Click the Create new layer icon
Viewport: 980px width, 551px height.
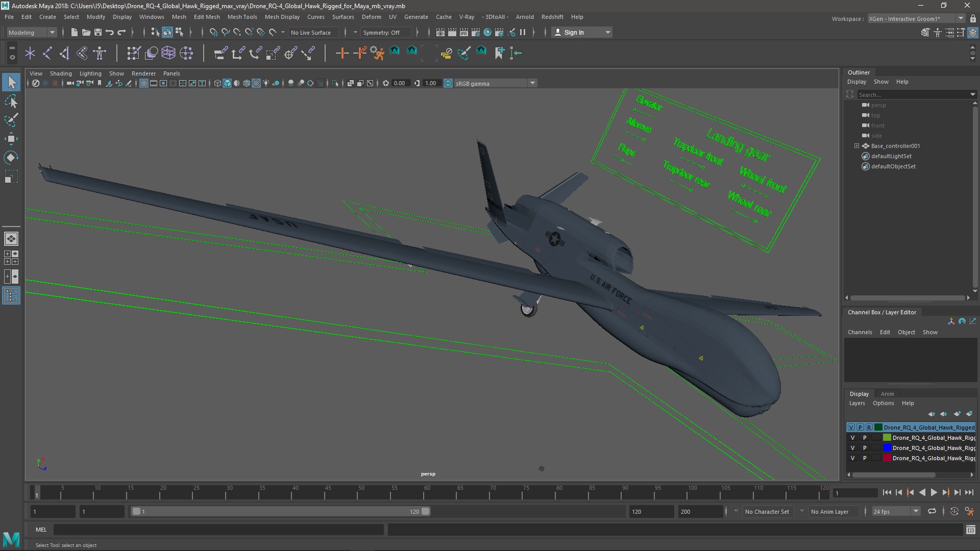coord(957,414)
